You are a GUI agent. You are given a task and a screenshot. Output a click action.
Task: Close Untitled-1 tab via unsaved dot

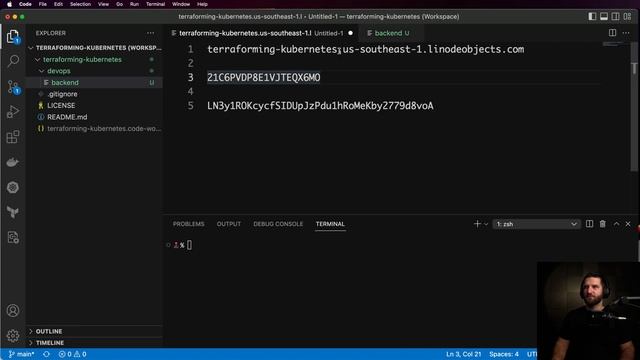(x=350, y=33)
